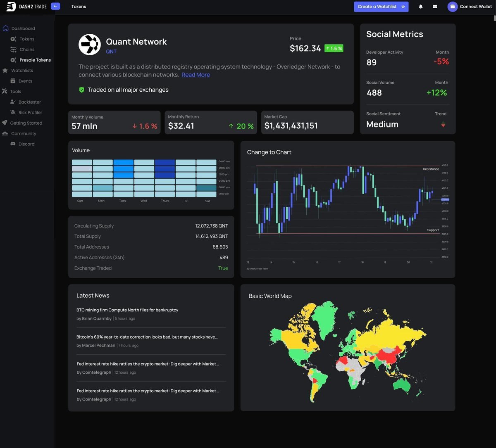Check messages with the envelope icon
The width and height of the screenshot is (496, 448).
tap(435, 7)
